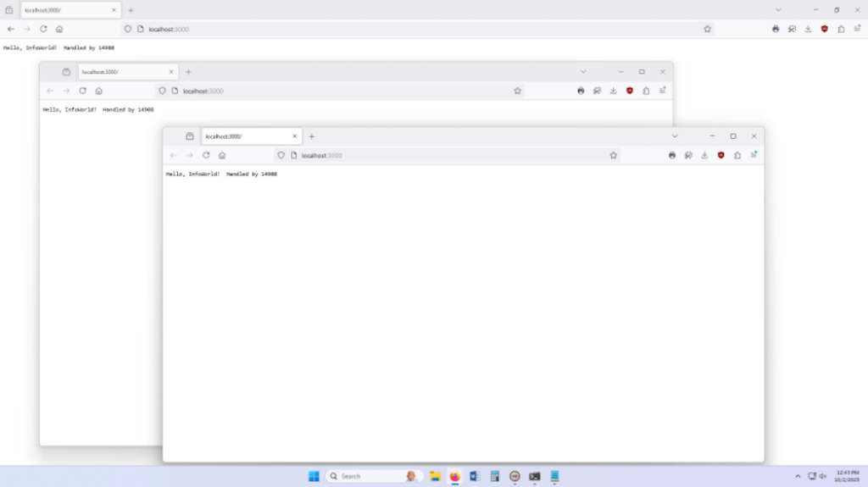Open Firefox View in the middle window
Viewport: 868px width, 487px height.
(x=66, y=72)
